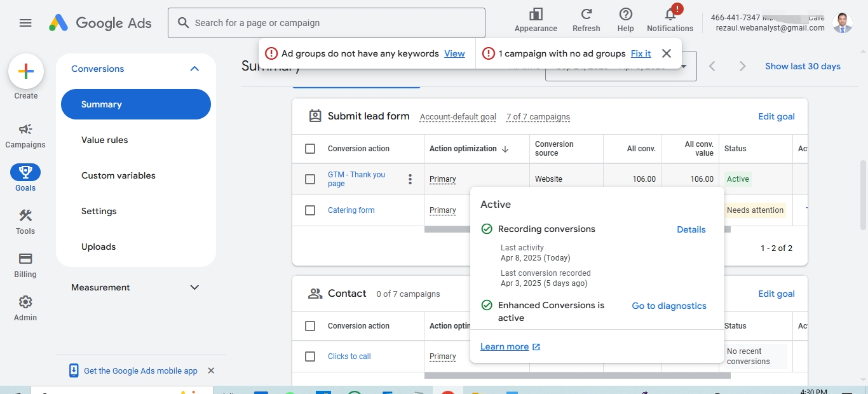Check the Clicks to call row
The width and height of the screenshot is (868, 394).
pyautogui.click(x=310, y=357)
